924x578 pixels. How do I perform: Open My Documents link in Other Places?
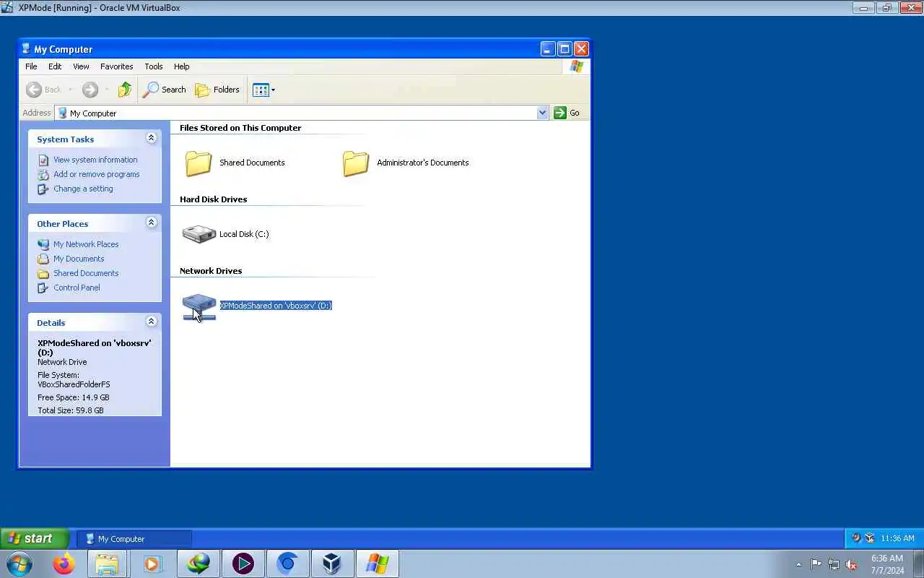pyautogui.click(x=79, y=259)
